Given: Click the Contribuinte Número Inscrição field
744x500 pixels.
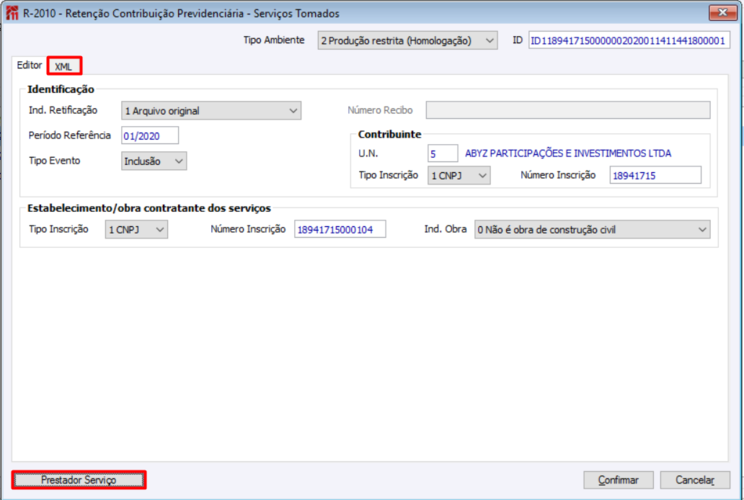Looking at the screenshot, I should [x=655, y=175].
